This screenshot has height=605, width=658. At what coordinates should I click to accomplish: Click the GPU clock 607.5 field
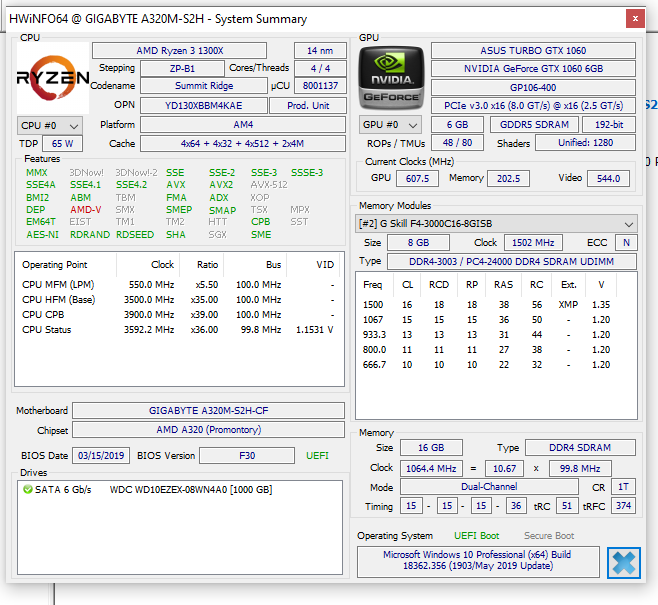coord(417,179)
